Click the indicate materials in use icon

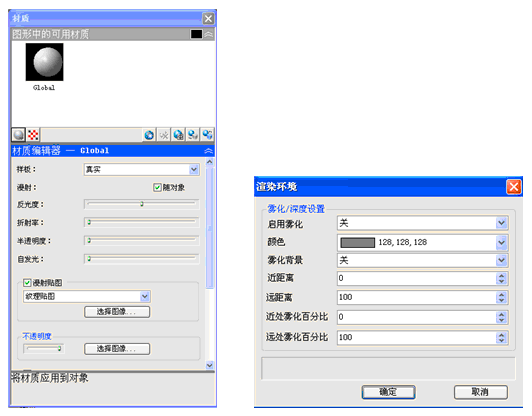178,135
